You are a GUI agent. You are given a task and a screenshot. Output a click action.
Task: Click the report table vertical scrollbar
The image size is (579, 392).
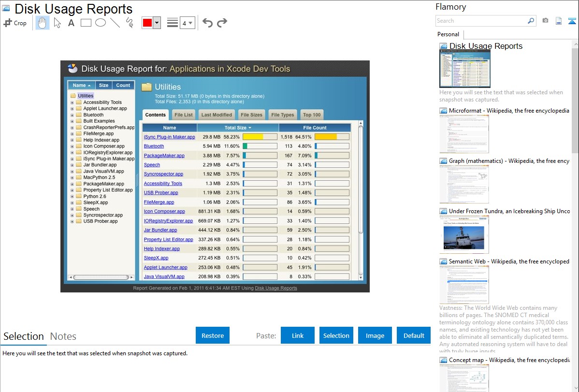(x=361, y=179)
